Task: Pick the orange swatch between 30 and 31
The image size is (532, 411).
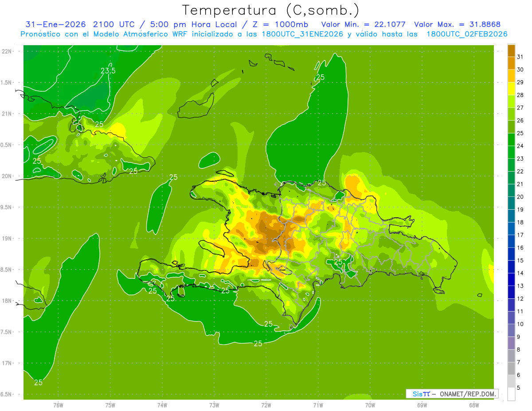Action: pos(511,63)
